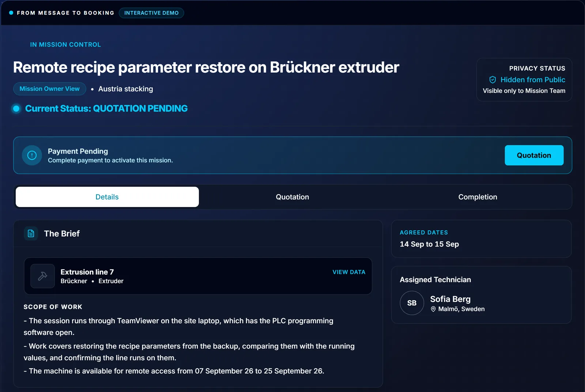Click the document icon beside The Brief

coord(31,233)
